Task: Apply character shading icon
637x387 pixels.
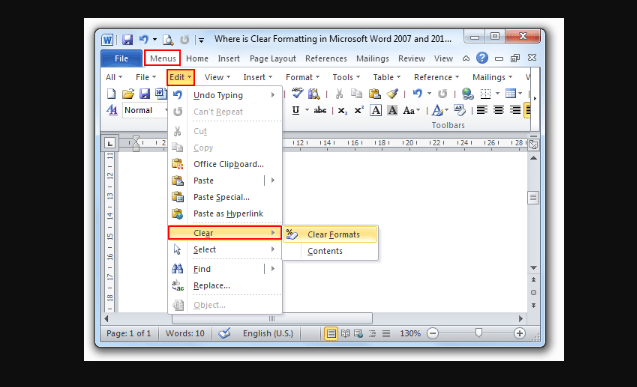Action: coord(392,110)
